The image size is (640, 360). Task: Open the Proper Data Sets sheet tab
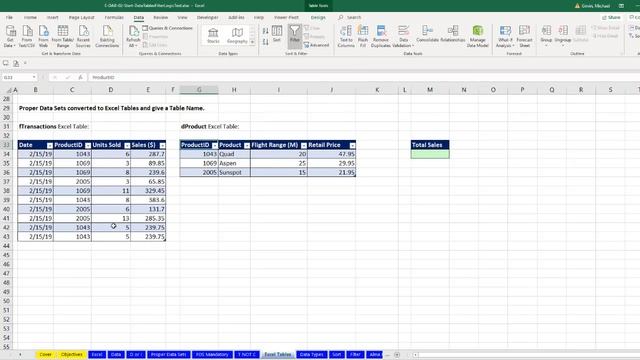[x=169, y=354]
